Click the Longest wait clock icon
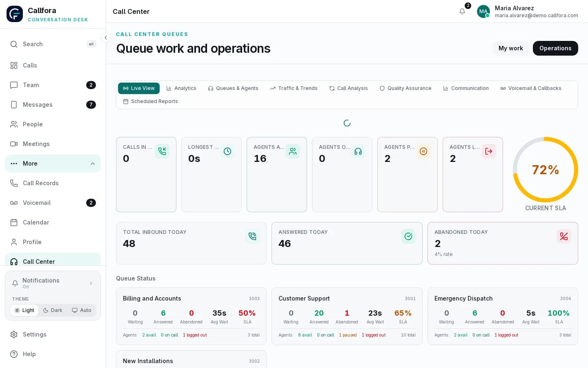Viewport: 588px width, 368px height. click(227, 151)
